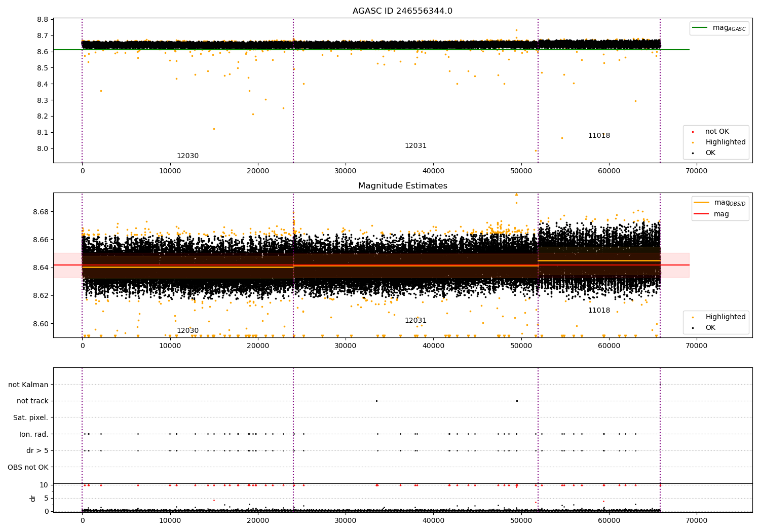This screenshot has width=760, height=532.
Task: Click y-axis tick '8.0' in top plot
Action: coord(43,149)
